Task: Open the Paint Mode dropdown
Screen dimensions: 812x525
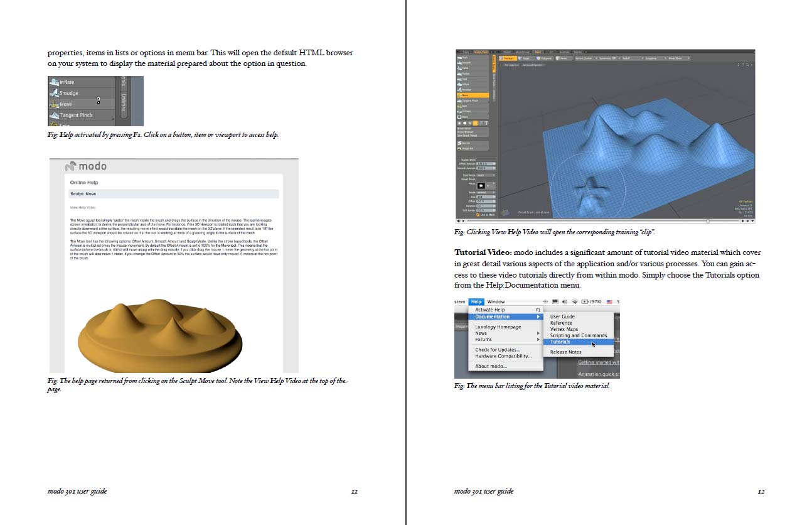Action: [x=486, y=175]
